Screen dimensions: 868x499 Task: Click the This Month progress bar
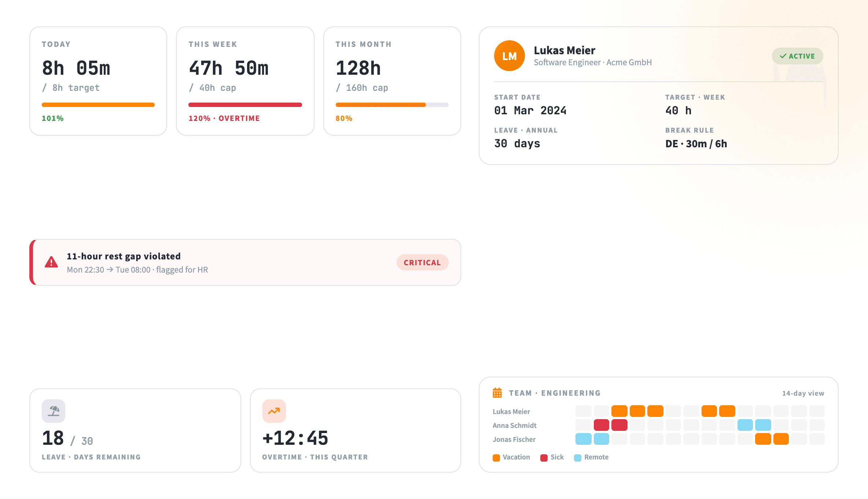coord(392,105)
